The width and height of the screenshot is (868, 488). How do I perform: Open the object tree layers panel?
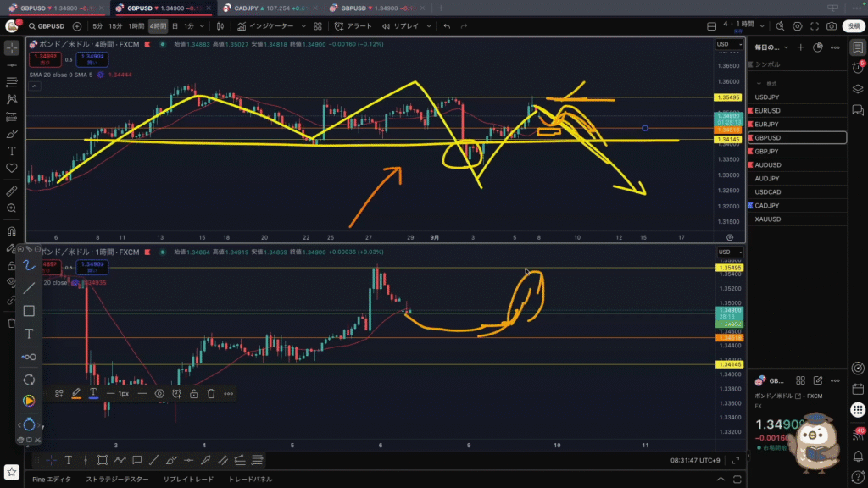(x=858, y=88)
